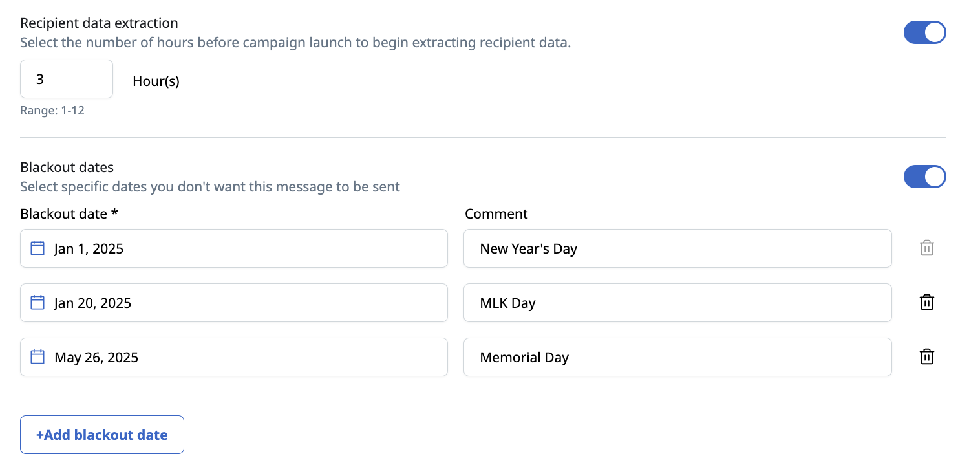Viewport: 980px width, 467px height.
Task: Click greyed trash icon for New Year's Day
Action: point(927,248)
